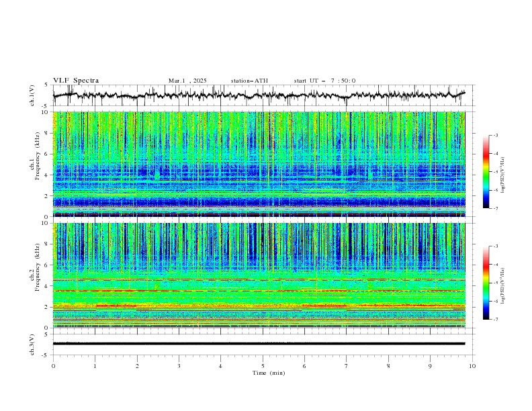532x411 pixels.
Task: Select the ch.2 "Frequency (kHz)" axis label
Action: [x=38, y=267]
